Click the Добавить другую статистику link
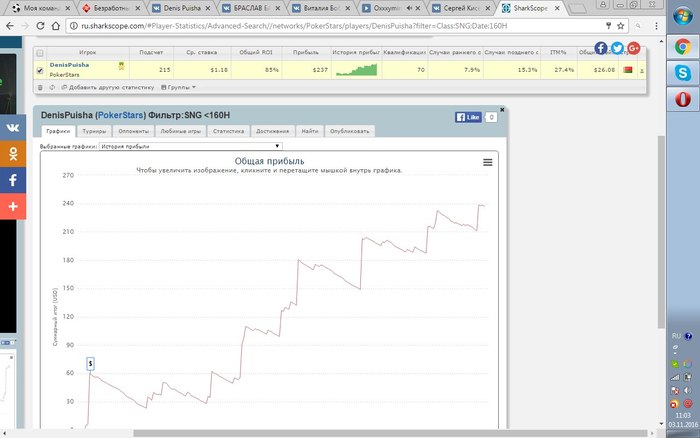Image resolution: width=700 pixels, height=438 pixels. tap(108, 88)
